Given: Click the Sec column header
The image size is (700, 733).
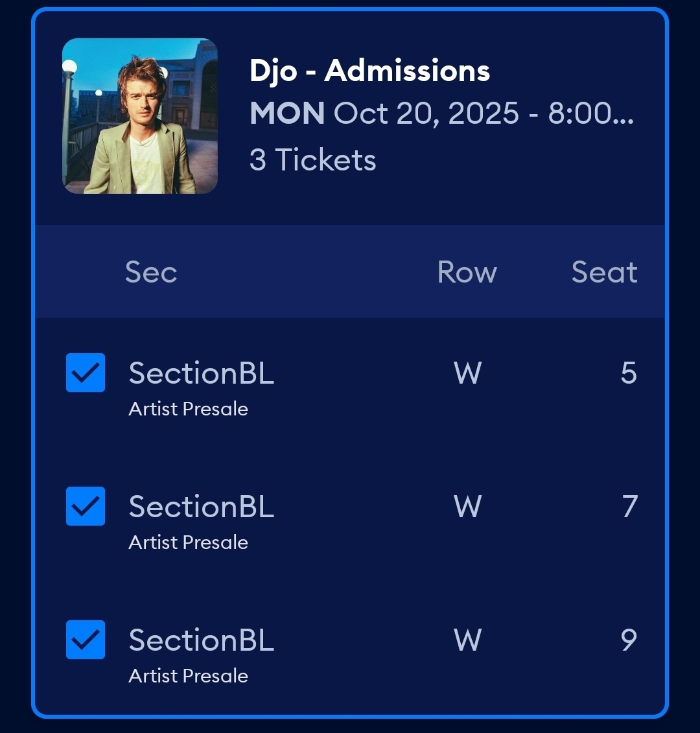Looking at the screenshot, I should pyautogui.click(x=151, y=272).
